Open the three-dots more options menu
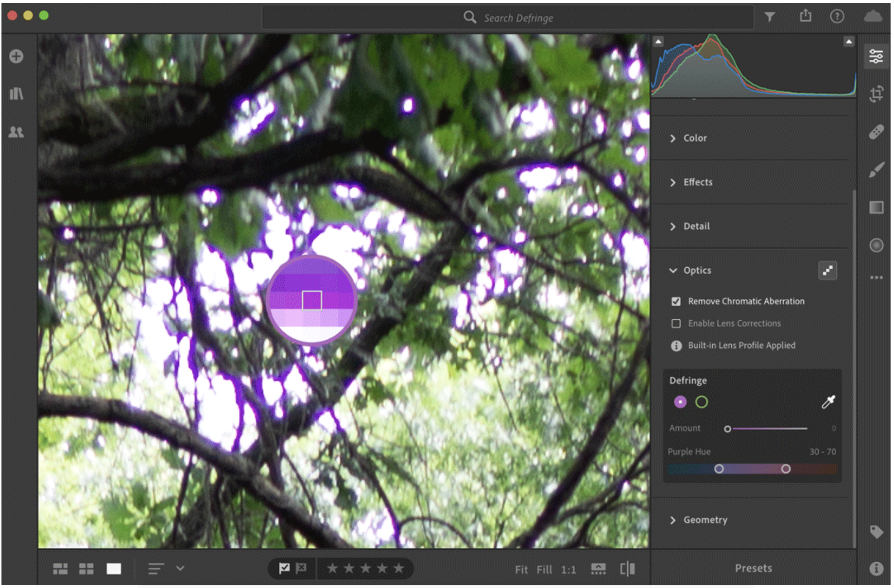Viewport: 894px width, 588px height. coord(876,277)
